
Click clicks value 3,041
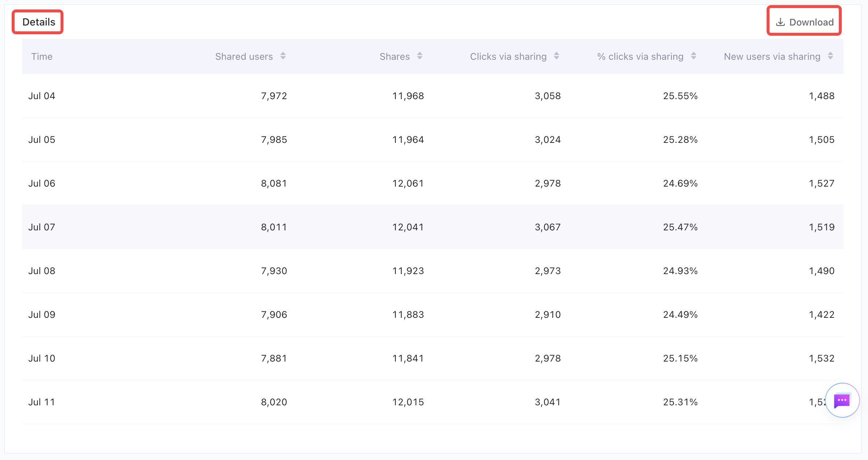548,402
